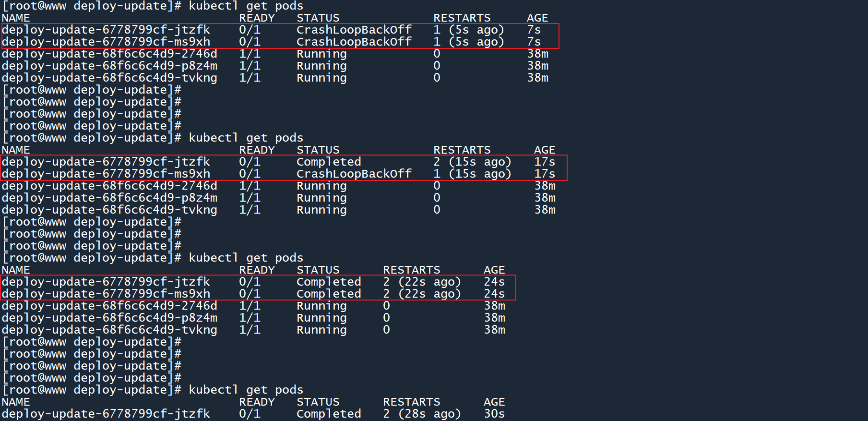Viewport: 868px width, 421px height.
Task: Click the last kubectl get pods command
Action: click(x=246, y=390)
